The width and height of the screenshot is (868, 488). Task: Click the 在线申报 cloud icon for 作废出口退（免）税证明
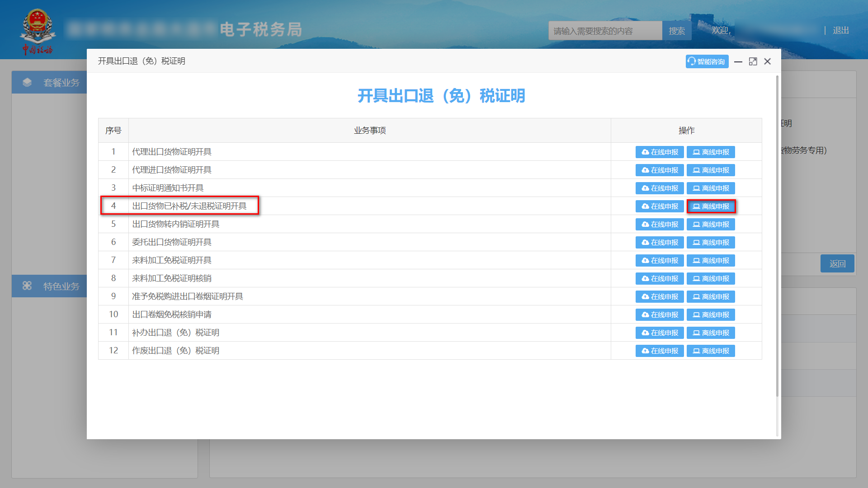(x=645, y=351)
